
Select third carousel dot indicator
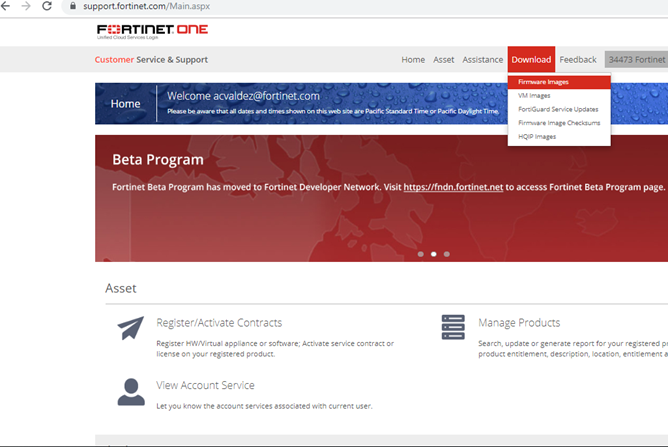coord(446,254)
